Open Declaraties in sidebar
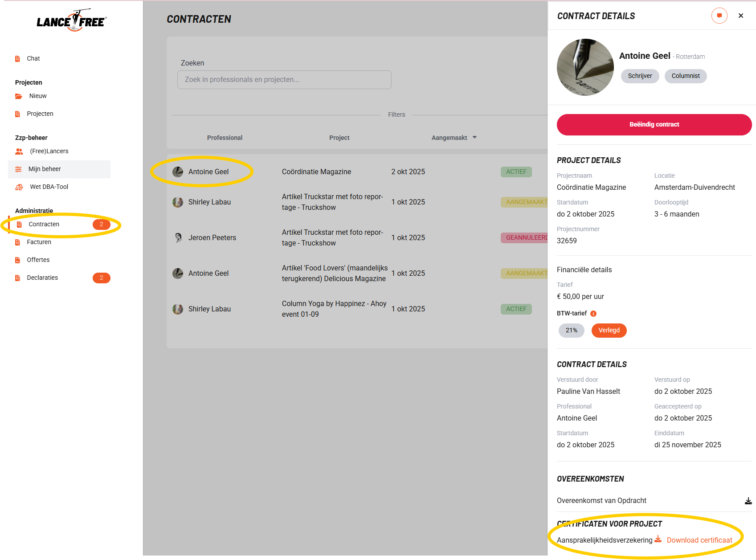Screen dimensions: 756x560 click(x=42, y=278)
